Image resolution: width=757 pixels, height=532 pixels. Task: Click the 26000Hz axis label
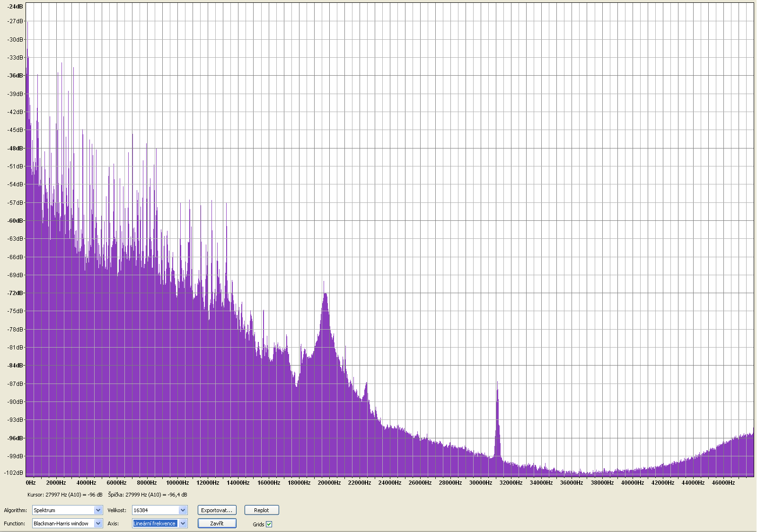[420, 483]
